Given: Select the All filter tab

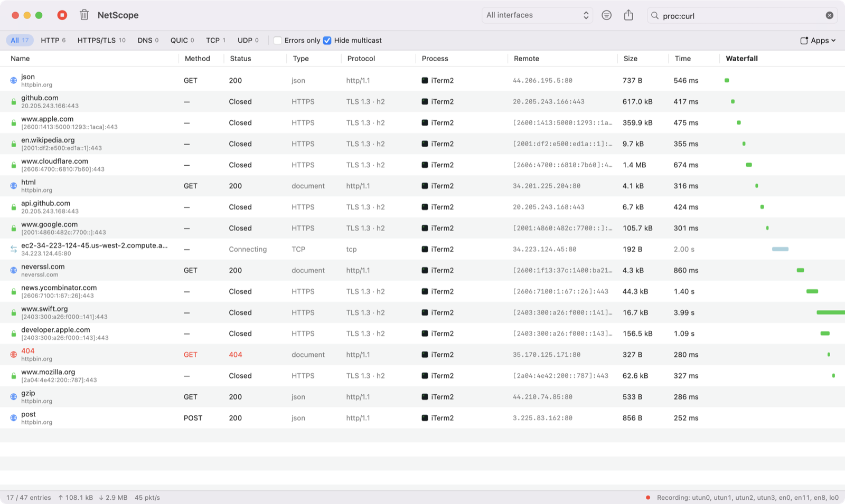Looking at the screenshot, I should [x=20, y=40].
